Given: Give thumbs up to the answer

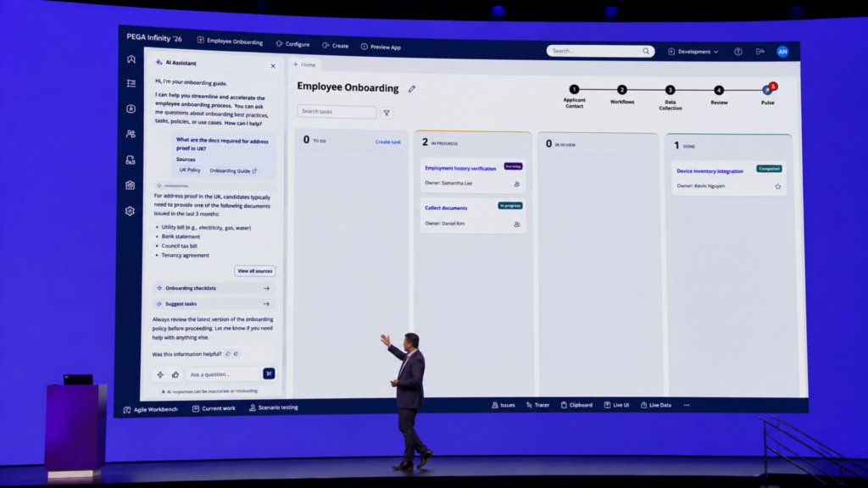Looking at the screenshot, I should 227,353.
